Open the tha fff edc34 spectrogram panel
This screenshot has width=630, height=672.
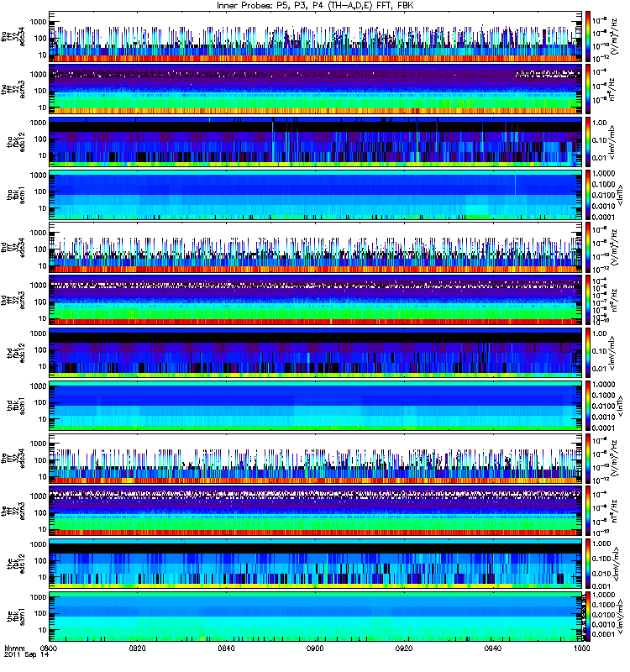[315, 36]
